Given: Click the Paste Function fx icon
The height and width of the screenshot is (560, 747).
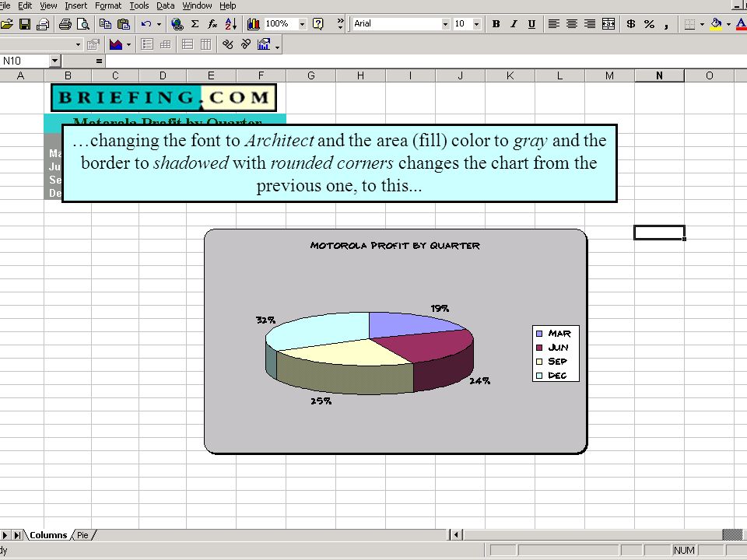Looking at the screenshot, I should 213,24.
